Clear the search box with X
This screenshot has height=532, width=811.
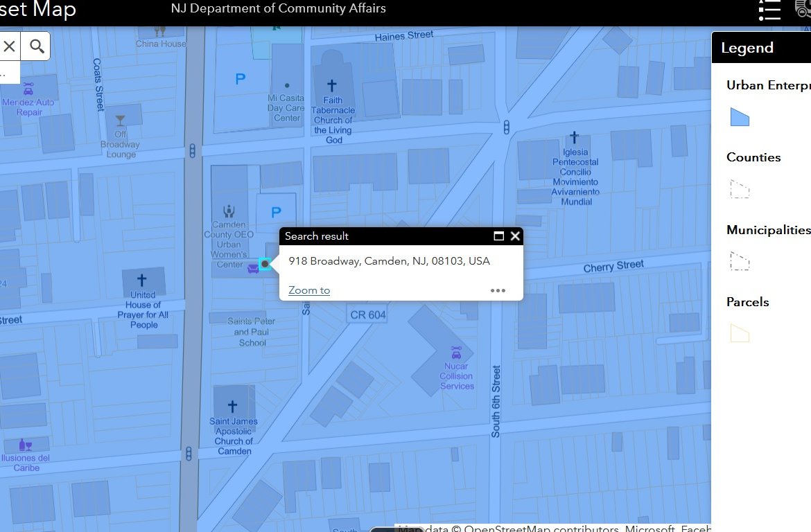coord(10,46)
